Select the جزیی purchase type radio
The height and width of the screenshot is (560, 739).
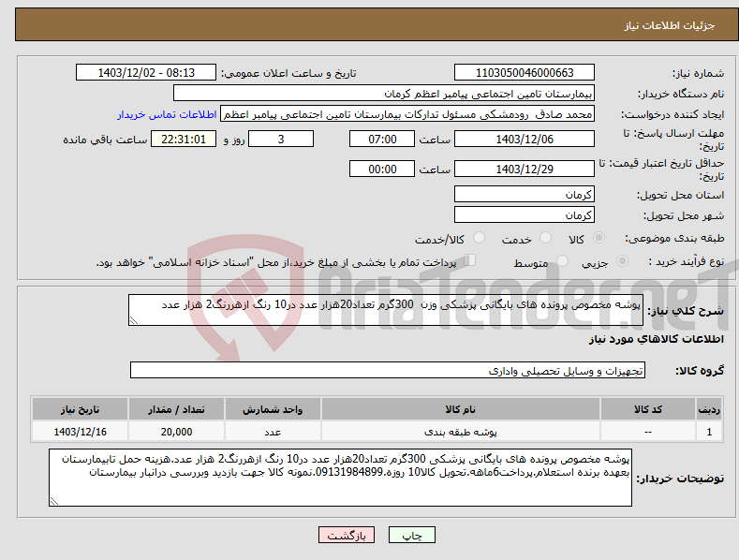(x=622, y=260)
